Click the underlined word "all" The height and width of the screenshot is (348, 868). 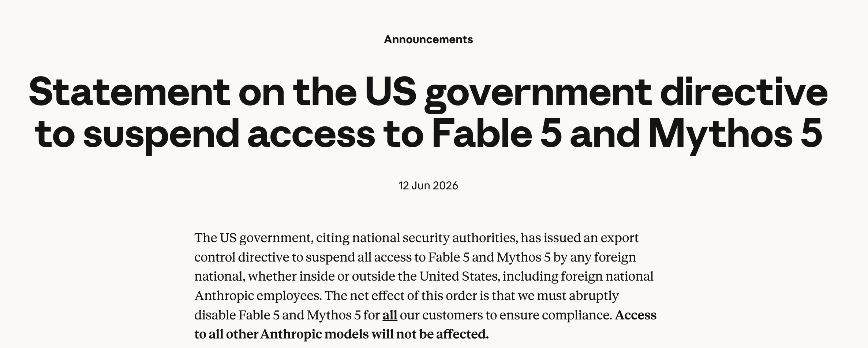[390, 315]
